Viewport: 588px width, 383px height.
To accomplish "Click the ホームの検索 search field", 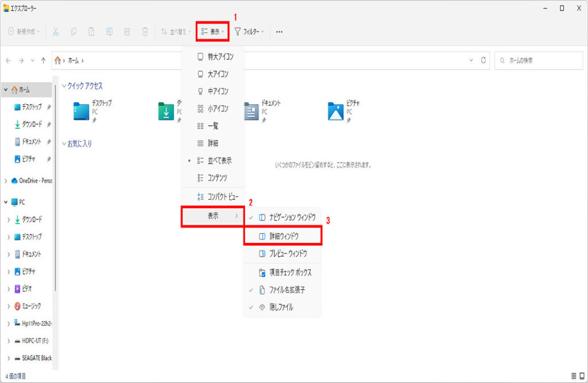I will click(x=540, y=60).
